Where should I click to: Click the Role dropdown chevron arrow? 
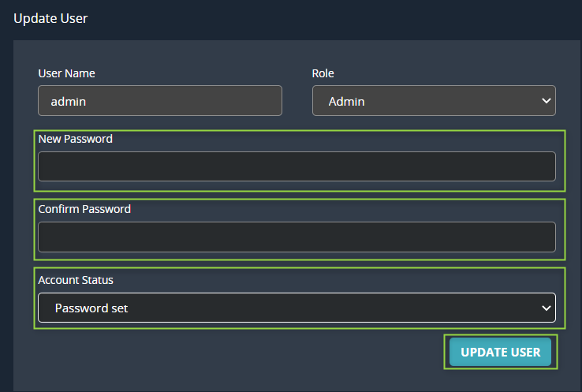click(547, 101)
